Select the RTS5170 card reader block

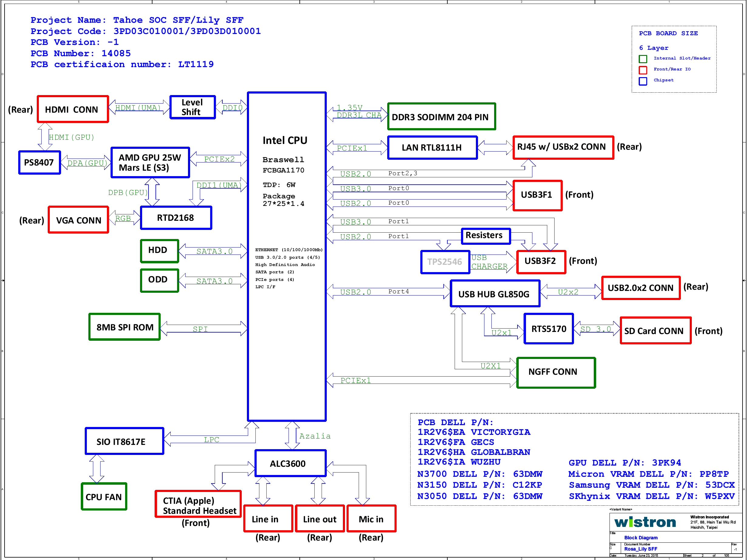pos(548,328)
